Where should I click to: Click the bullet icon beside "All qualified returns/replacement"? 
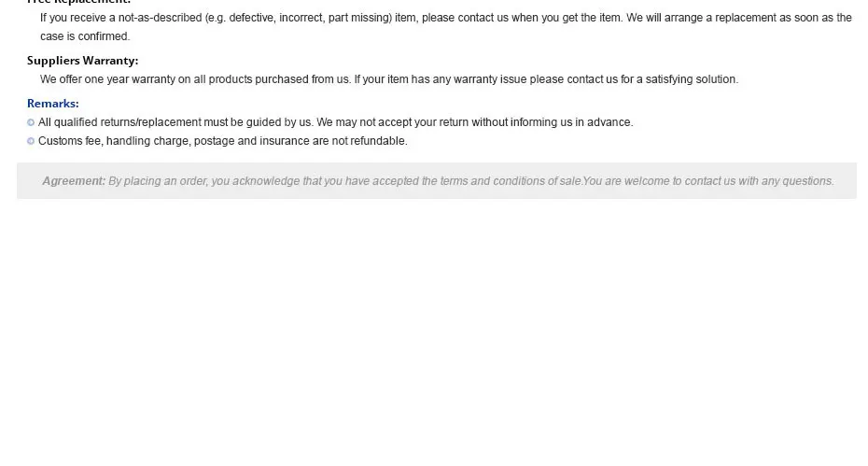(x=31, y=122)
